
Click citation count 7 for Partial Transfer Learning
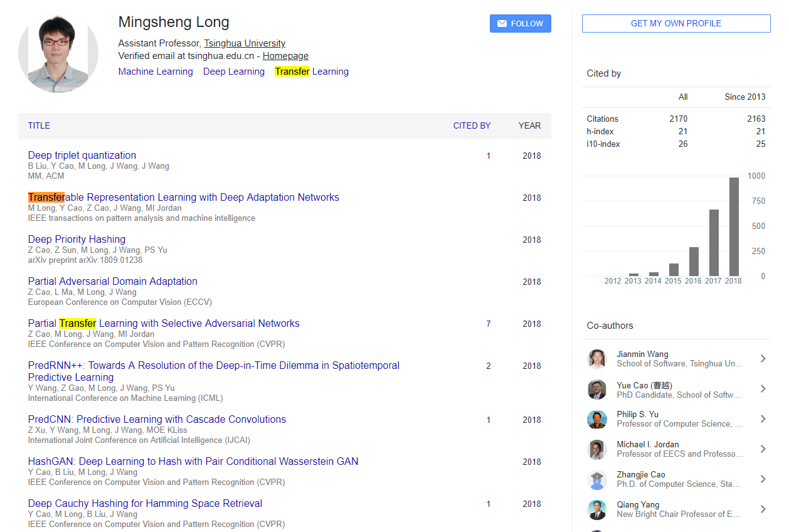click(489, 324)
